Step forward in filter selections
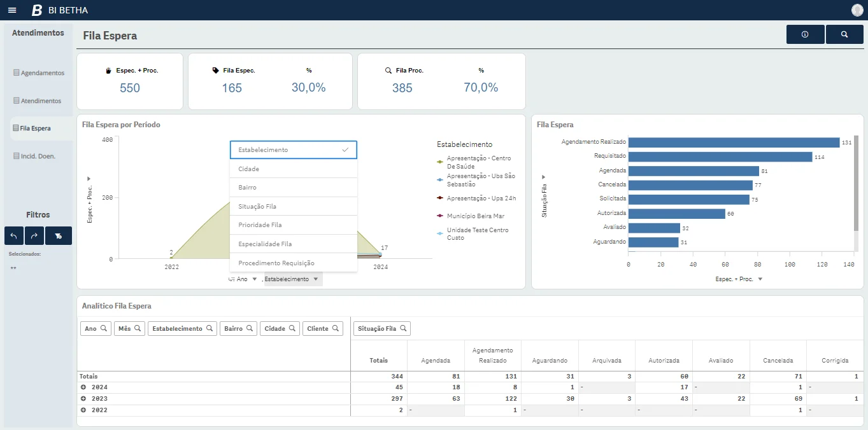The height and width of the screenshot is (430, 868). click(x=34, y=236)
